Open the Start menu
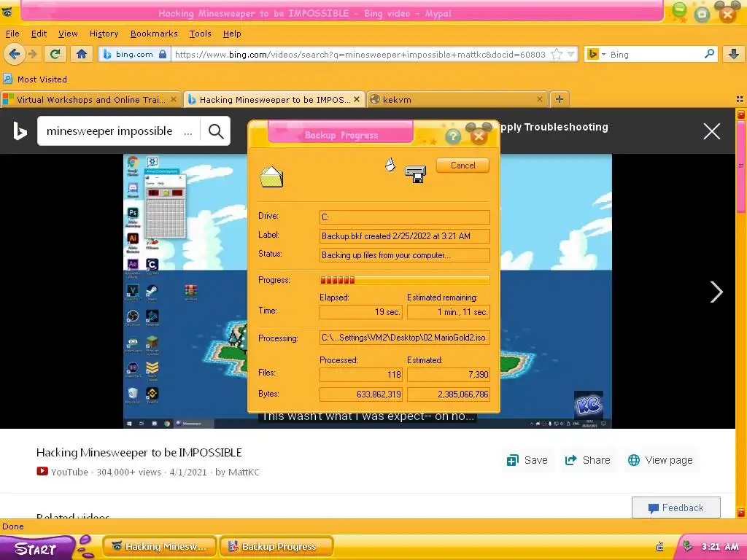Image resolution: width=747 pixels, height=560 pixels. tap(37, 548)
